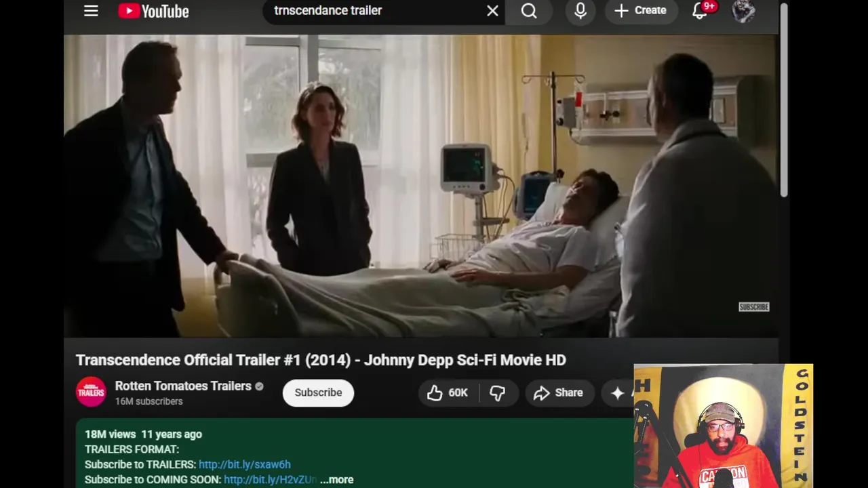
Task: Open the Create button
Action: 641,11
